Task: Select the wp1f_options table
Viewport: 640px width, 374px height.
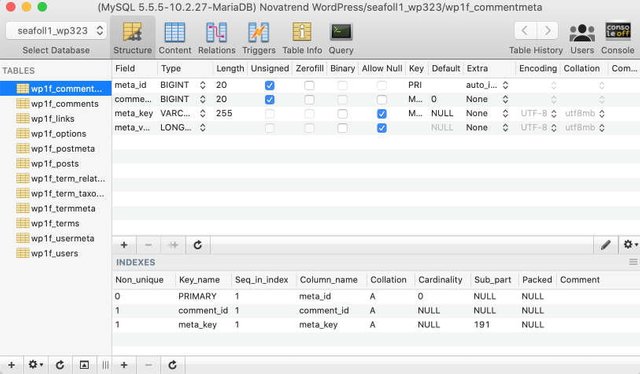Action: click(x=56, y=134)
